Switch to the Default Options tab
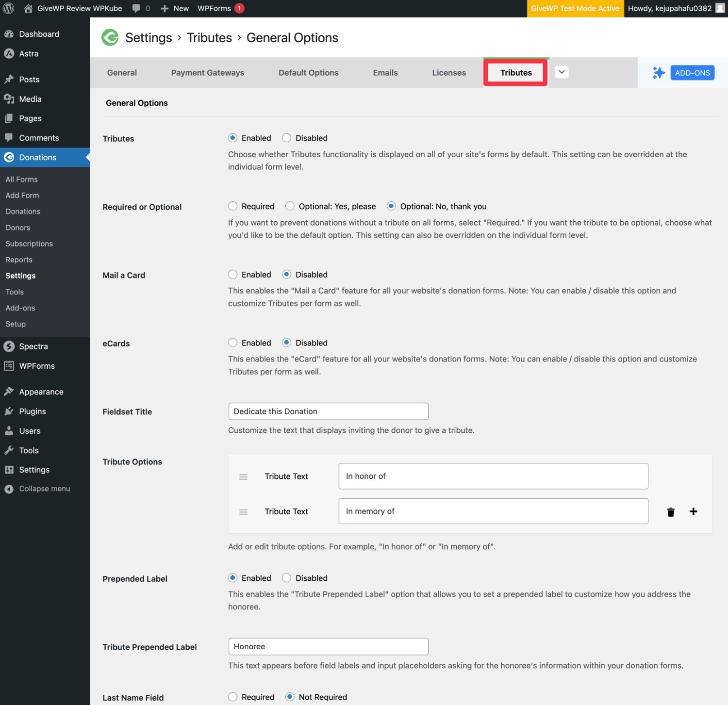 point(309,73)
